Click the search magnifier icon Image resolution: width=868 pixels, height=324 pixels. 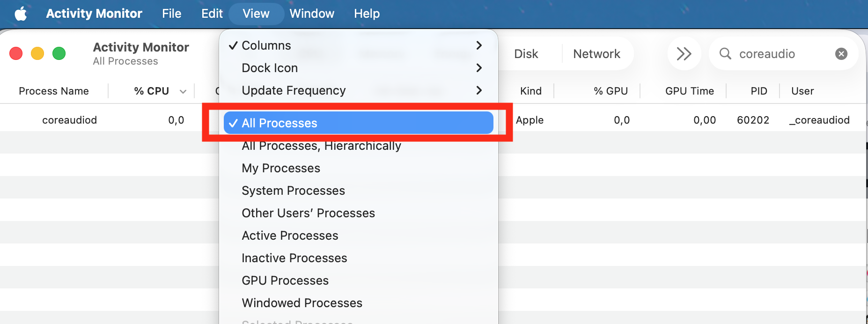click(725, 54)
